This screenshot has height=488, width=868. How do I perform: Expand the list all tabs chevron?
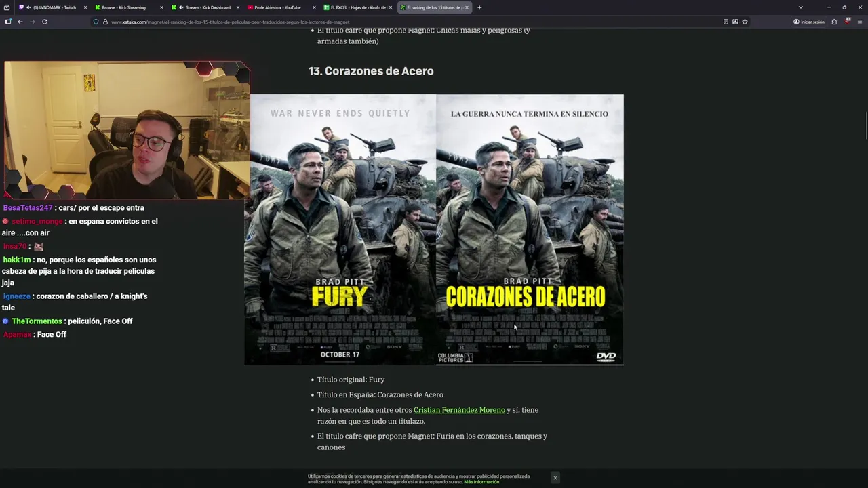click(801, 7)
